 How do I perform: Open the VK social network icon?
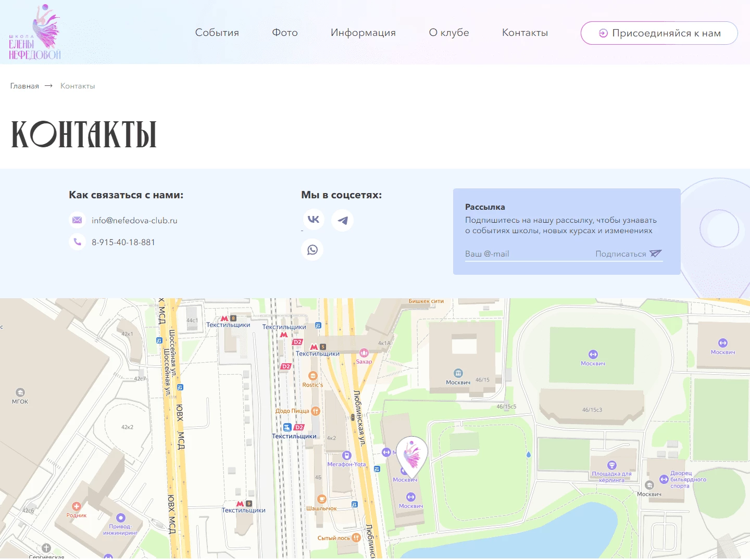(x=314, y=220)
